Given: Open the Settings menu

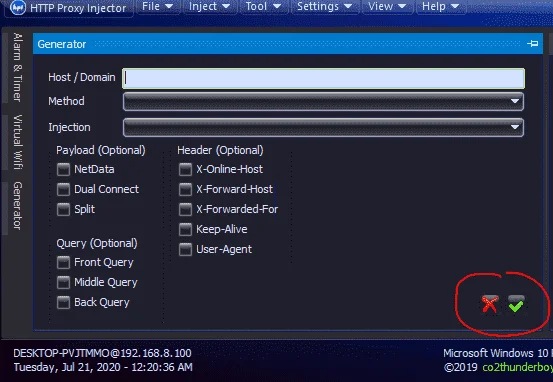Looking at the screenshot, I should pos(324,6).
